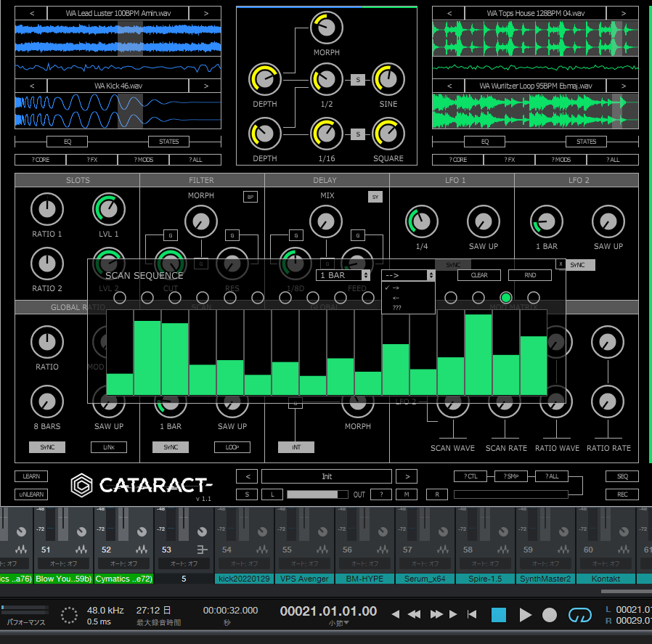The width and height of the screenshot is (652, 644).
Task: Go to sample after WA Wurlitzer Loop
Action: [x=623, y=86]
